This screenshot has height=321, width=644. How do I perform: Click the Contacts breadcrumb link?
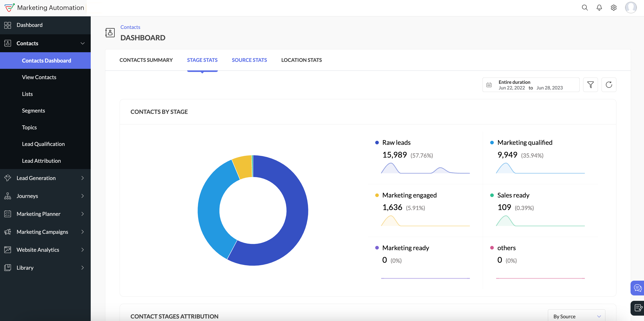coord(130,27)
